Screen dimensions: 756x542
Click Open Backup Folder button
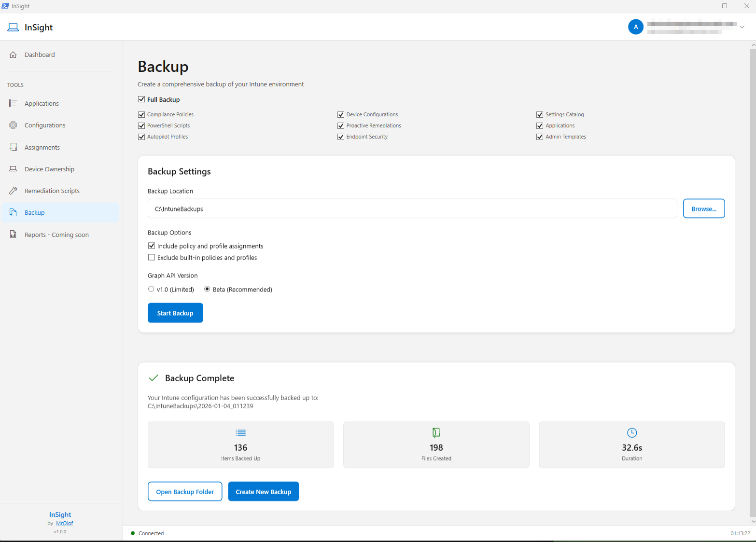click(185, 491)
